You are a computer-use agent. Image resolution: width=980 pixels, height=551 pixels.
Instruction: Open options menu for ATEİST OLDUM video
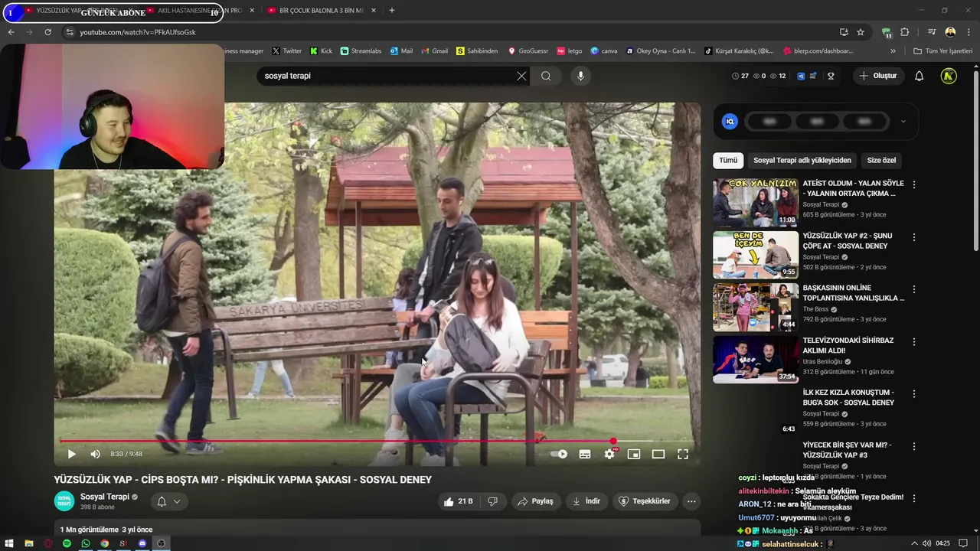(x=913, y=184)
